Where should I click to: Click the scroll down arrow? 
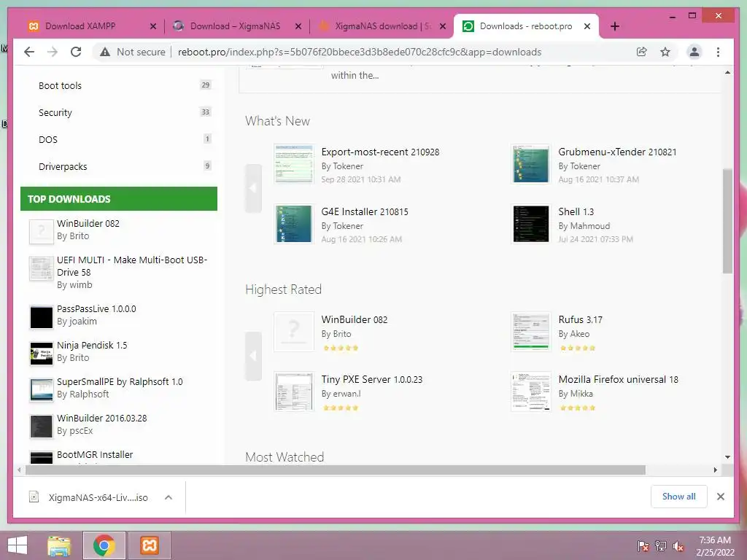[727, 457]
